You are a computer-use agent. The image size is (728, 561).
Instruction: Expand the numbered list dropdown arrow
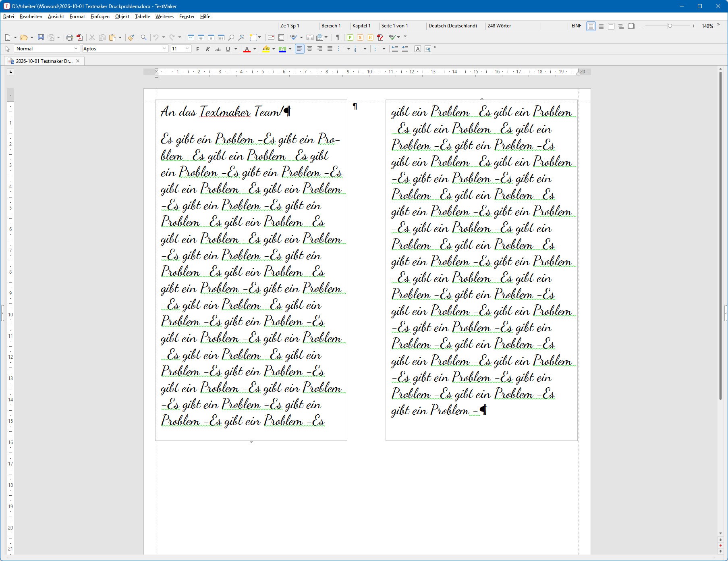tap(365, 49)
